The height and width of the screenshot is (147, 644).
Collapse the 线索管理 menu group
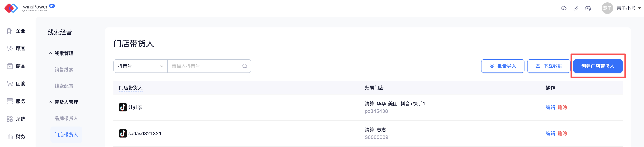[x=61, y=53]
